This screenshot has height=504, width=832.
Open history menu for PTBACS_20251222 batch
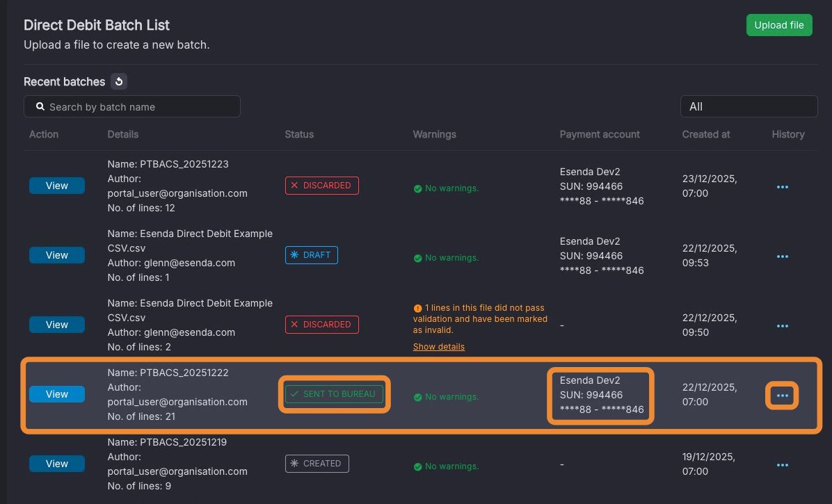tap(782, 396)
